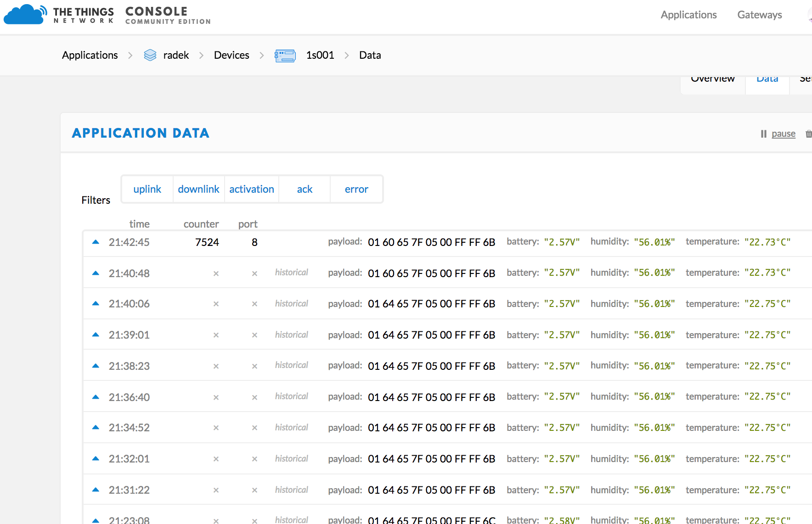Select the downlink filter tab
Image resolution: width=812 pixels, height=524 pixels.
pos(198,189)
